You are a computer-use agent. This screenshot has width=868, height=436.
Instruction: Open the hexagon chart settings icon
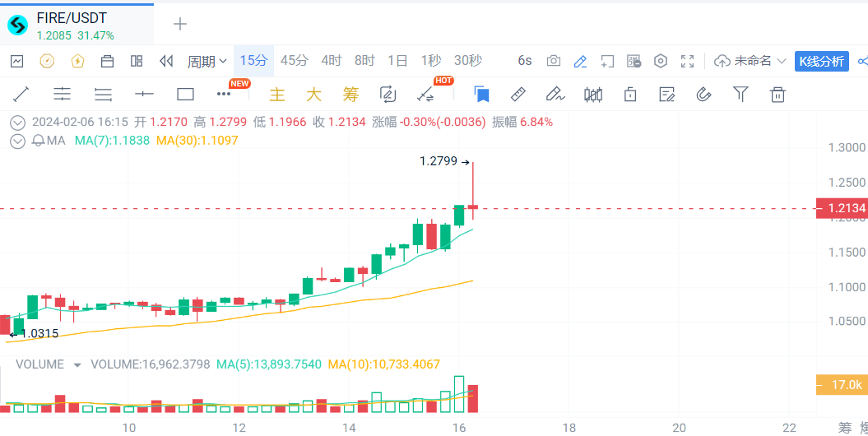tap(661, 61)
